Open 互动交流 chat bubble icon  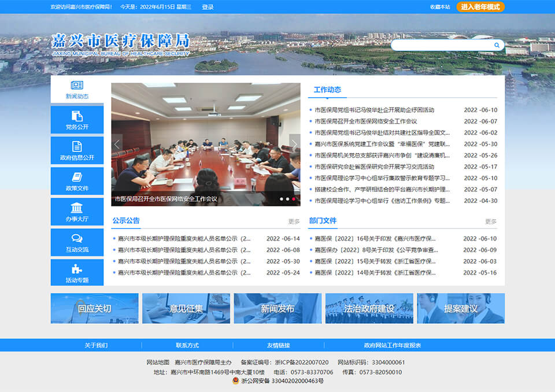77,239
